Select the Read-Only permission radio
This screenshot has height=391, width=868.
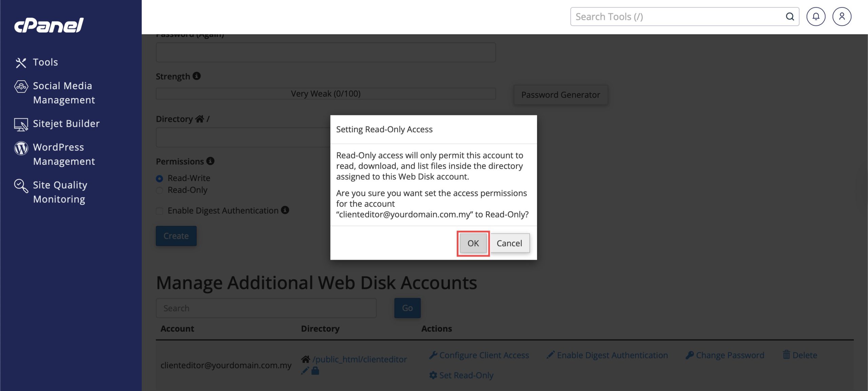tap(159, 190)
